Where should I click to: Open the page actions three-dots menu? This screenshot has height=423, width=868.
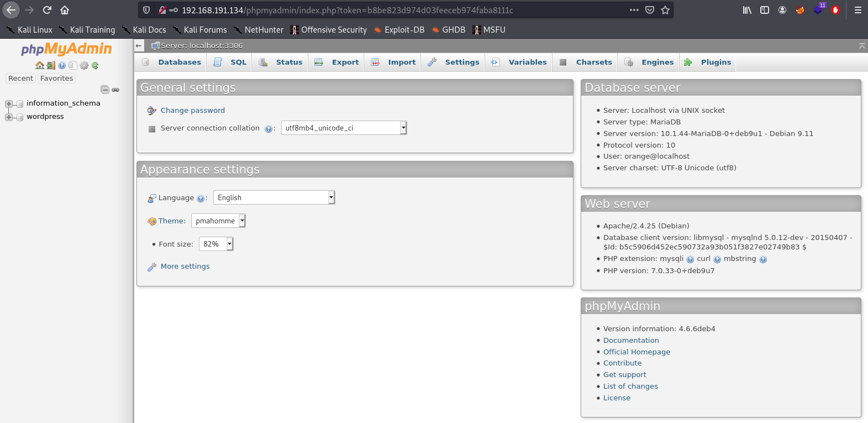click(634, 10)
